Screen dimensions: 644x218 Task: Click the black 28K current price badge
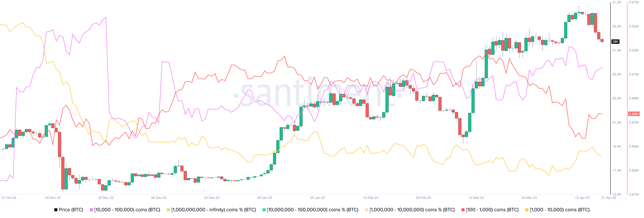[x=615, y=41]
